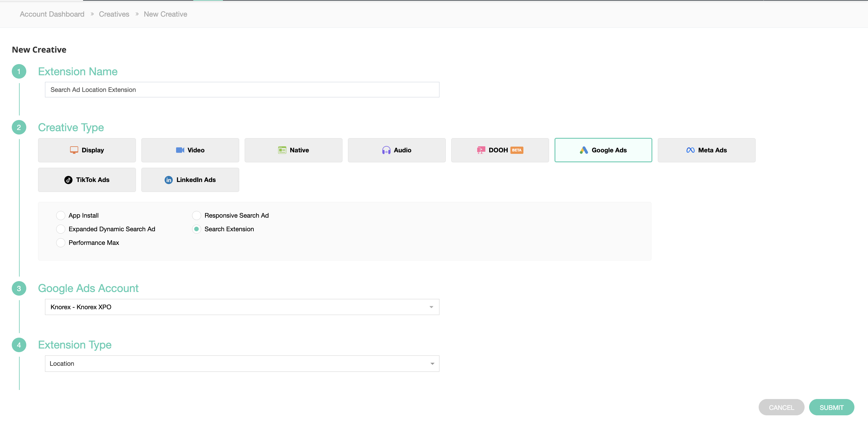Edit the Extension Name text field
The width and height of the screenshot is (868, 425).
click(x=242, y=90)
